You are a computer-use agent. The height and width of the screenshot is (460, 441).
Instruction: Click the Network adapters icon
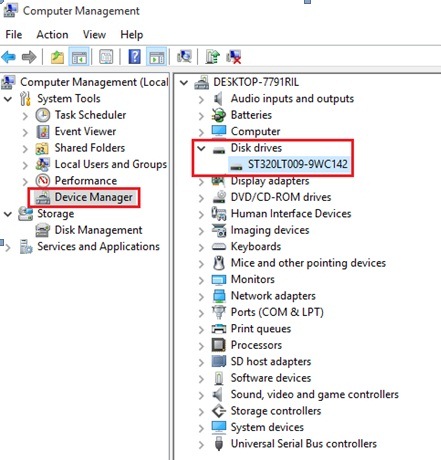(x=219, y=296)
